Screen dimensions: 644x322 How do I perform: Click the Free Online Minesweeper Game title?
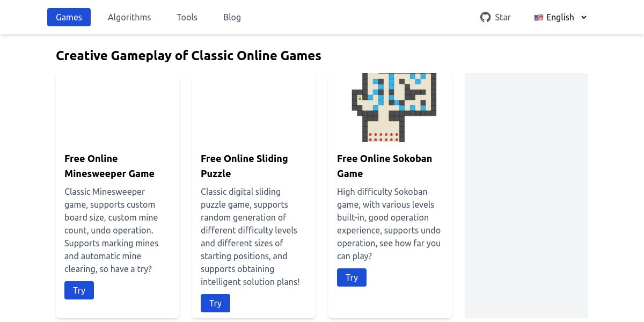tap(109, 166)
